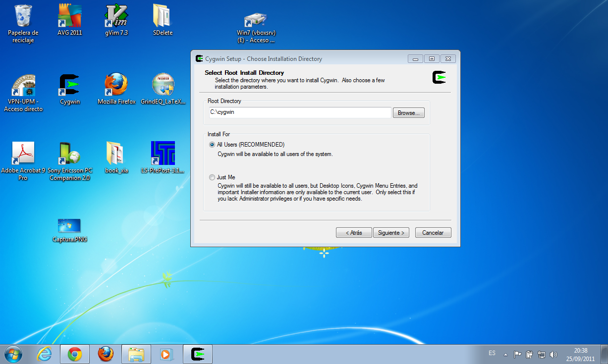Image resolution: width=608 pixels, height=364 pixels.
Task: Open the volume speaker tray icon
Action: click(x=553, y=354)
